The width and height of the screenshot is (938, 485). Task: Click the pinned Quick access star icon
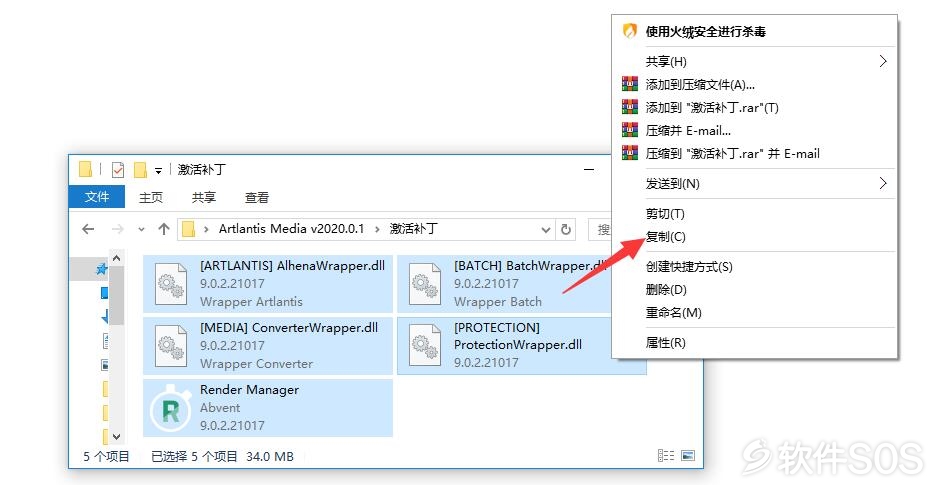(102, 269)
